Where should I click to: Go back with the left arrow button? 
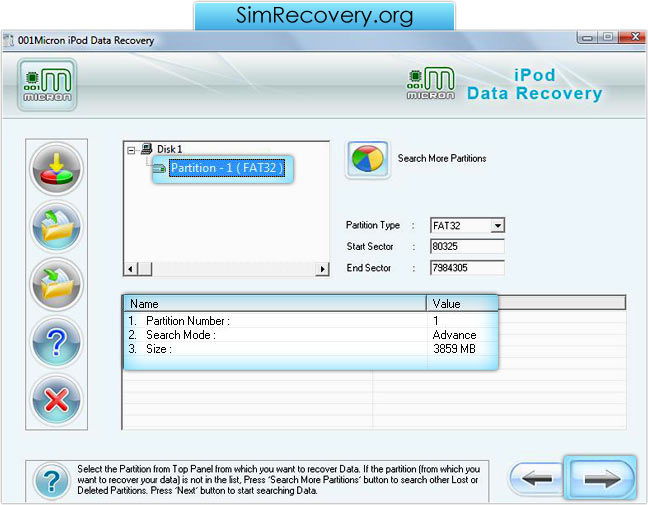536,479
